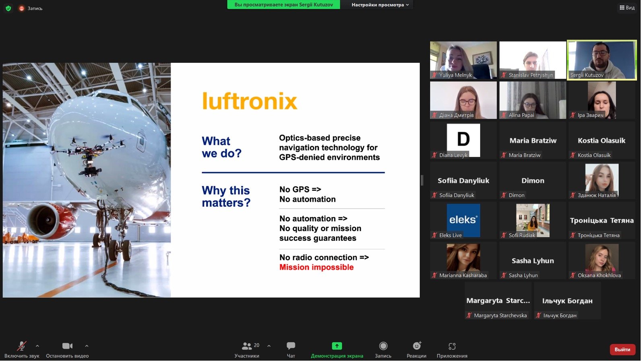Screen dimensions: 644x362
Task: Select Іра Зварич video tile
Action: (x=602, y=100)
